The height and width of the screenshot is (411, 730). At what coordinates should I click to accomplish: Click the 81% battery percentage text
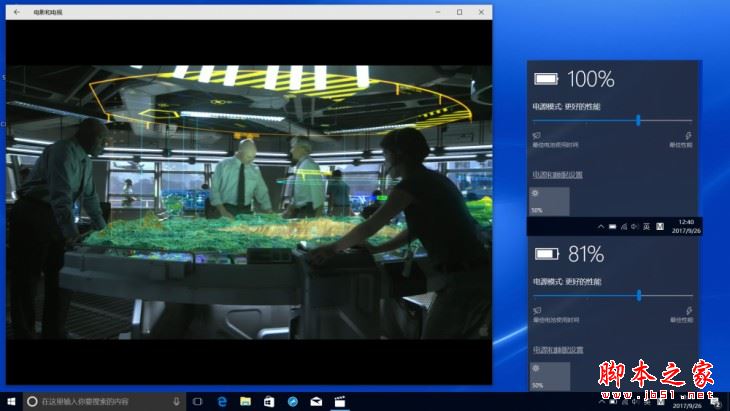(586, 254)
